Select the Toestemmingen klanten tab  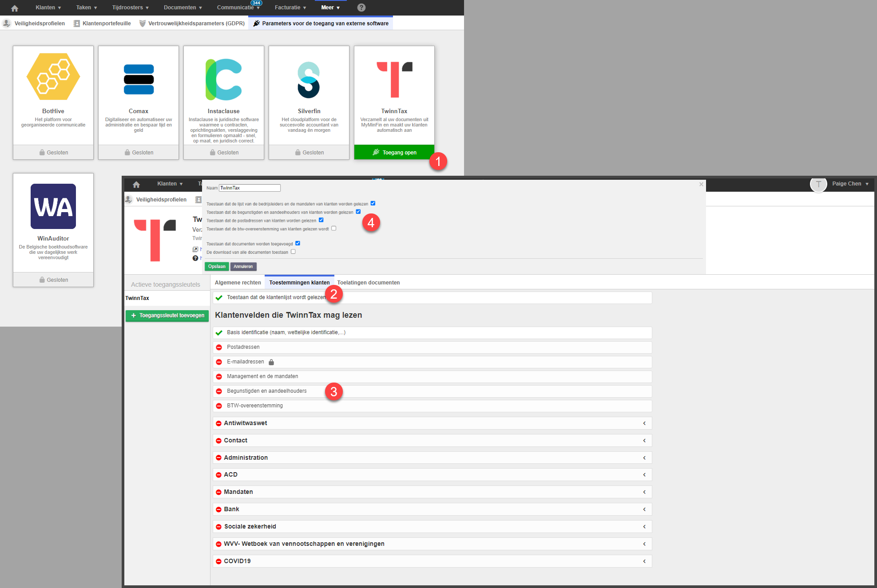(x=299, y=283)
